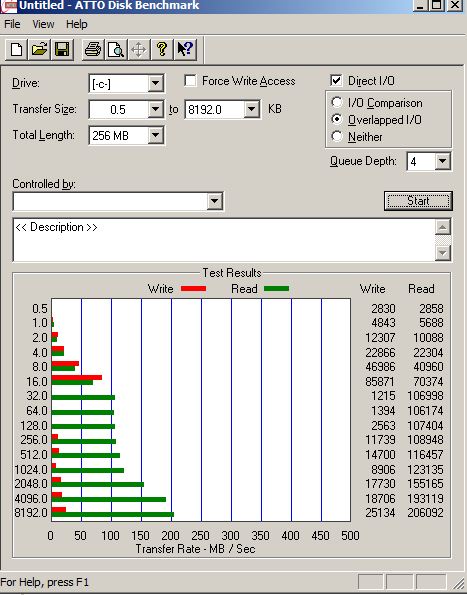Click the Print toolbar icon
The image size is (467, 595).
(93, 49)
